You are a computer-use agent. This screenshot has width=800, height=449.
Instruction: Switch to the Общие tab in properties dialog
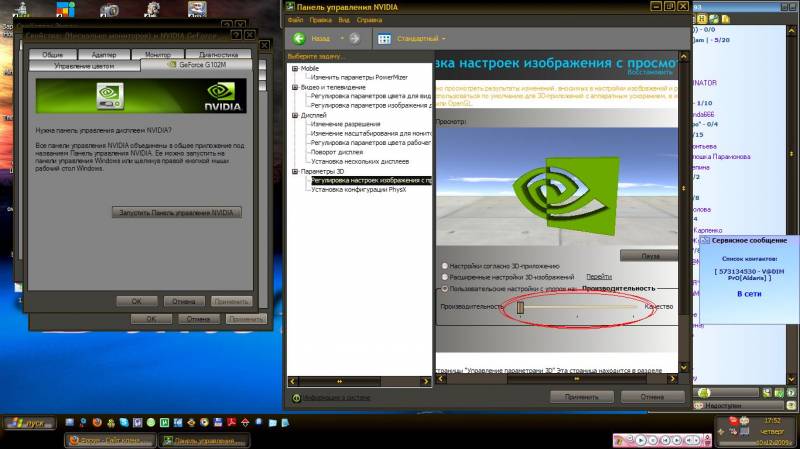[53, 55]
